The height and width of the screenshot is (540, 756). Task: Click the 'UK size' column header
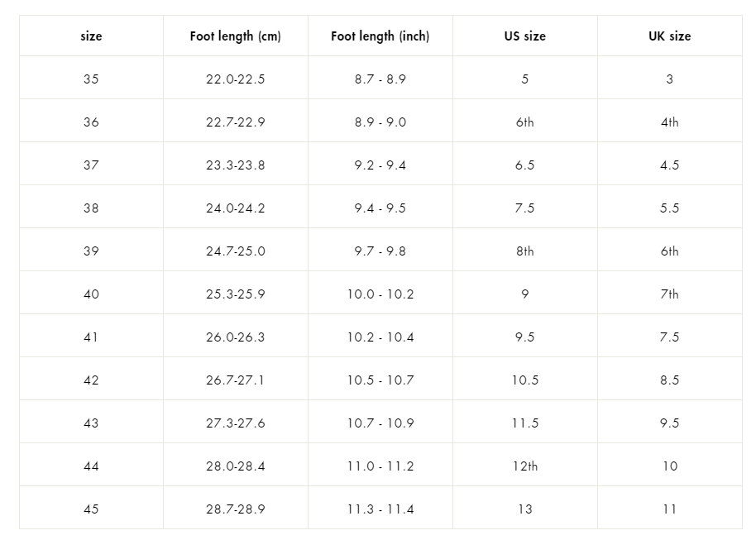point(669,36)
